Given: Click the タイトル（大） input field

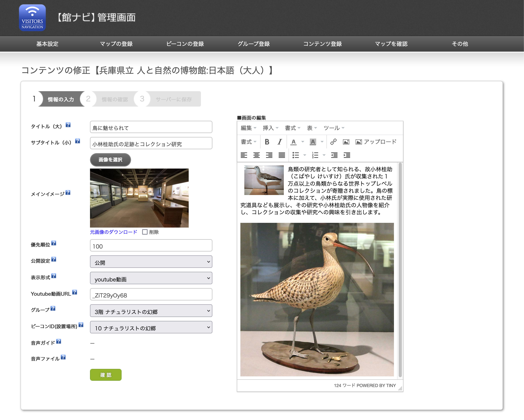Looking at the screenshot, I should coord(151,127).
